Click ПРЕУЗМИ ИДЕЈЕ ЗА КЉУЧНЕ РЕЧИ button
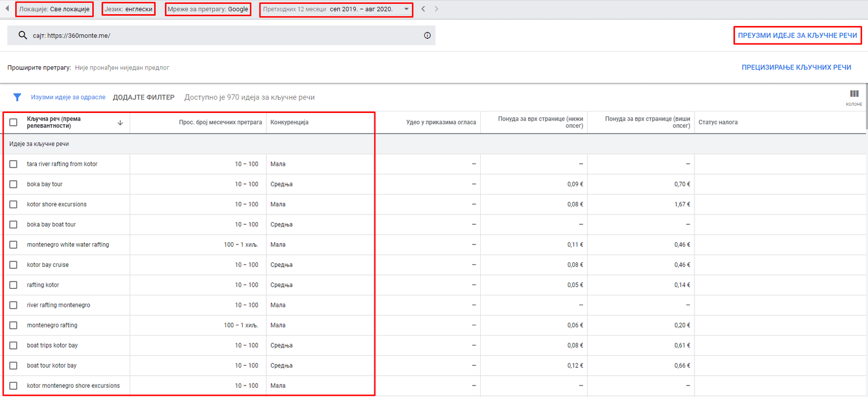Image resolution: width=868 pixels, height=397 pixels. point(797,35)
